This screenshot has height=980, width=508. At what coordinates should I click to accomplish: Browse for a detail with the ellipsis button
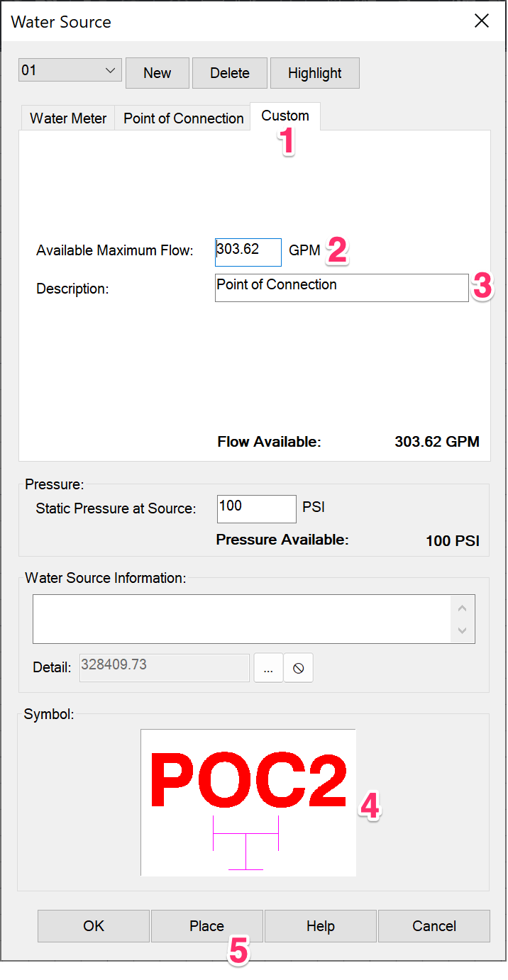click(x=268, y=668)
